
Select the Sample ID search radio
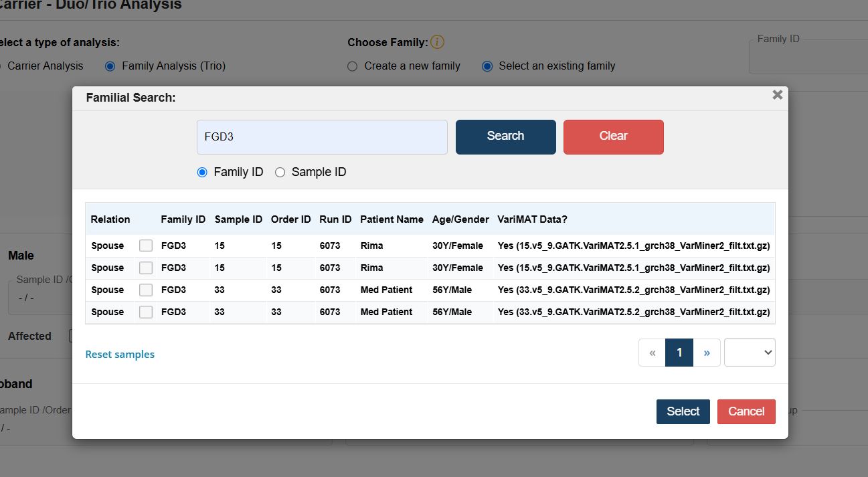point(280,173)
